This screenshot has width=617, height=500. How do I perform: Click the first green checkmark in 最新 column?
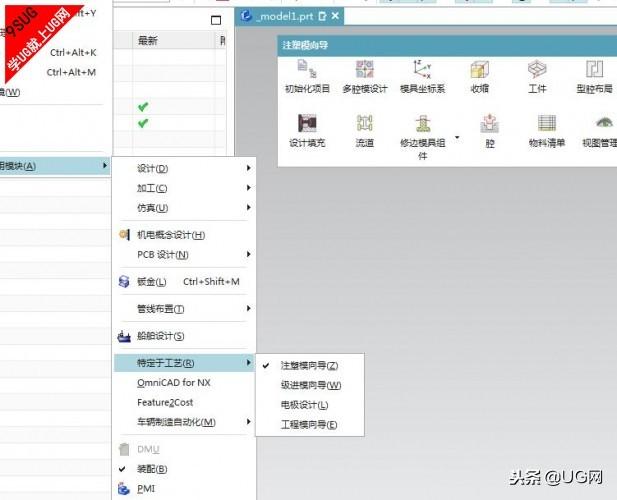(x=143, y=107)
